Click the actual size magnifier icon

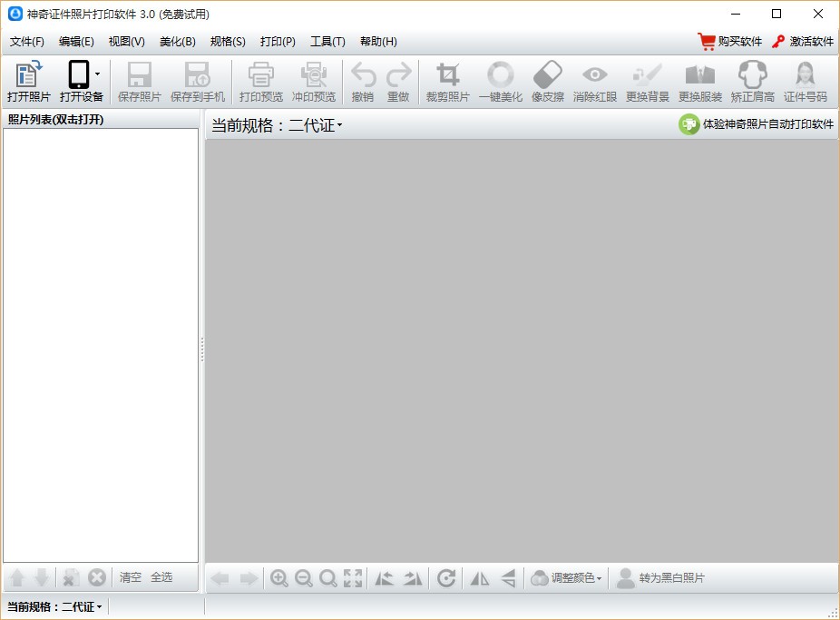[x=327, y=578]
